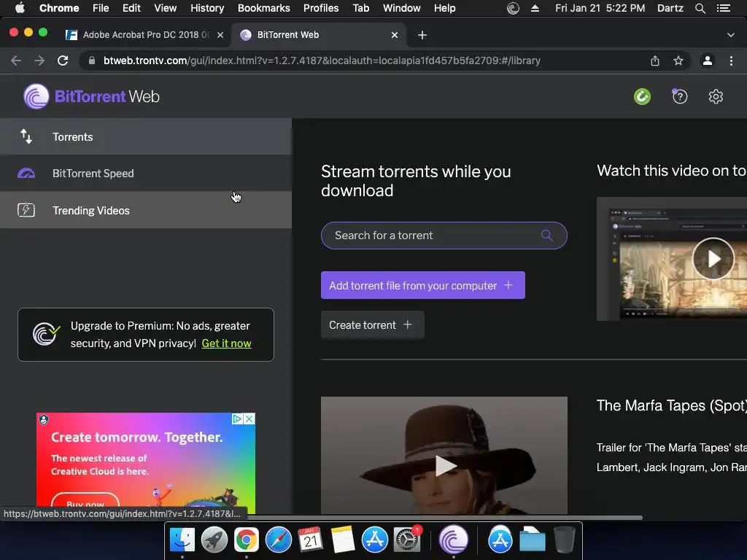Image resolution: width=747 pixels, height=560 pixels.
Task: Play the Watch this video tutorial
Action: point(713,259)
